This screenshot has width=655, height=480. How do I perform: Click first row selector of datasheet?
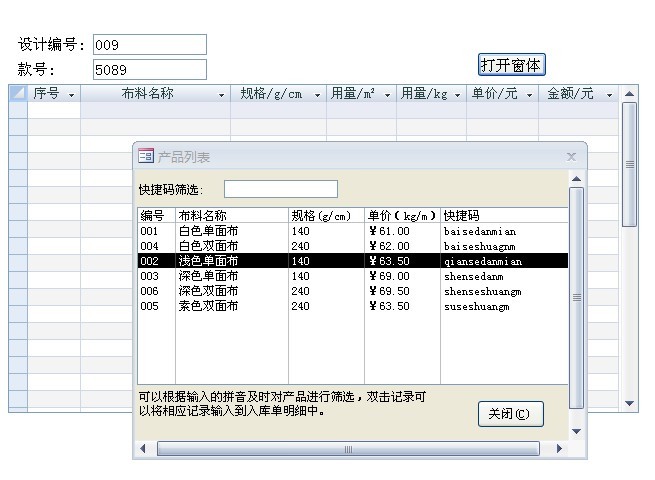coord(18,110)
